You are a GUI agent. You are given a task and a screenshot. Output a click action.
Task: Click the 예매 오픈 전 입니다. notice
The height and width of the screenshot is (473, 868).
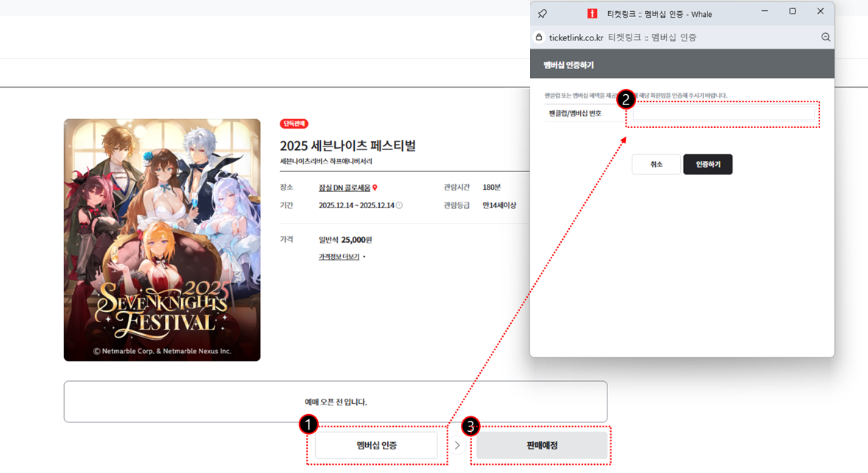(x=336, y=402)
